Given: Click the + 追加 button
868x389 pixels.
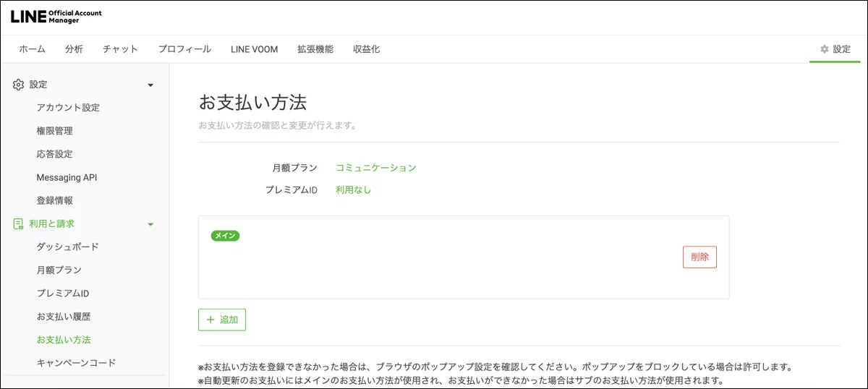Looking at the screenshot, I should (222, 320).
